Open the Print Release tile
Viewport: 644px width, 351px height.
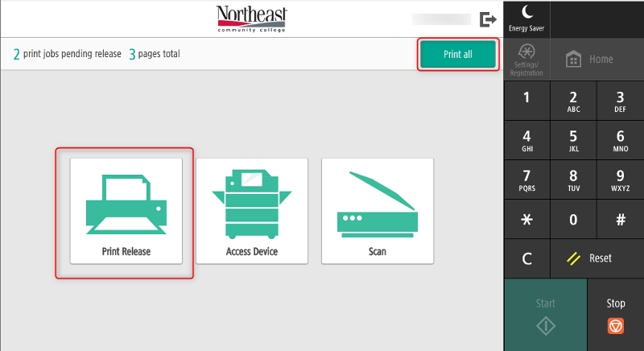click(x=126, y=211)
